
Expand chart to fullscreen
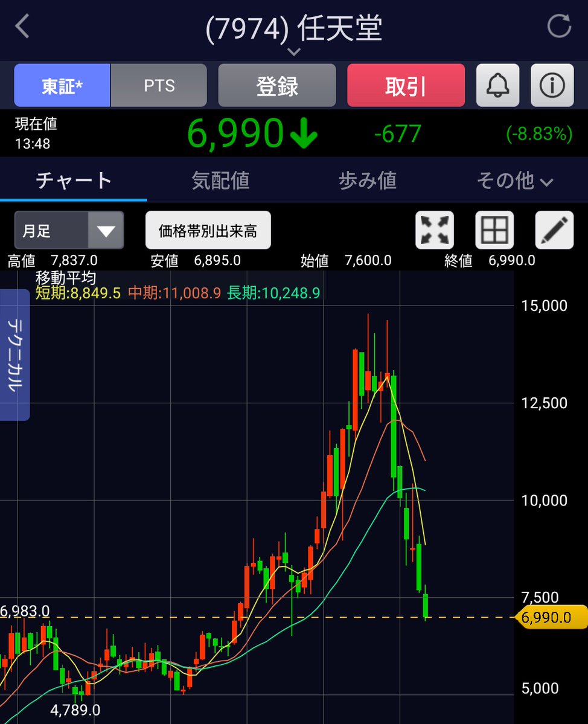[x=434, y=230]
